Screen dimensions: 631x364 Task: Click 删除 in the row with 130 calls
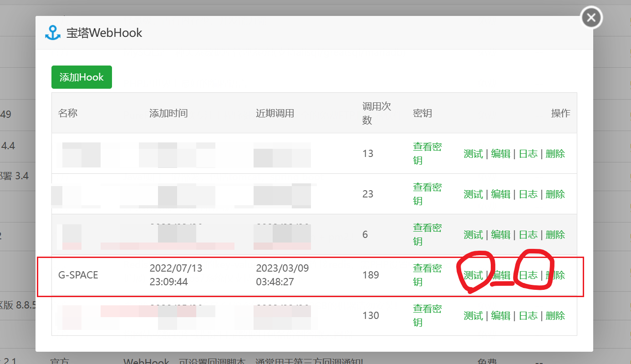[x=555, y=316]
